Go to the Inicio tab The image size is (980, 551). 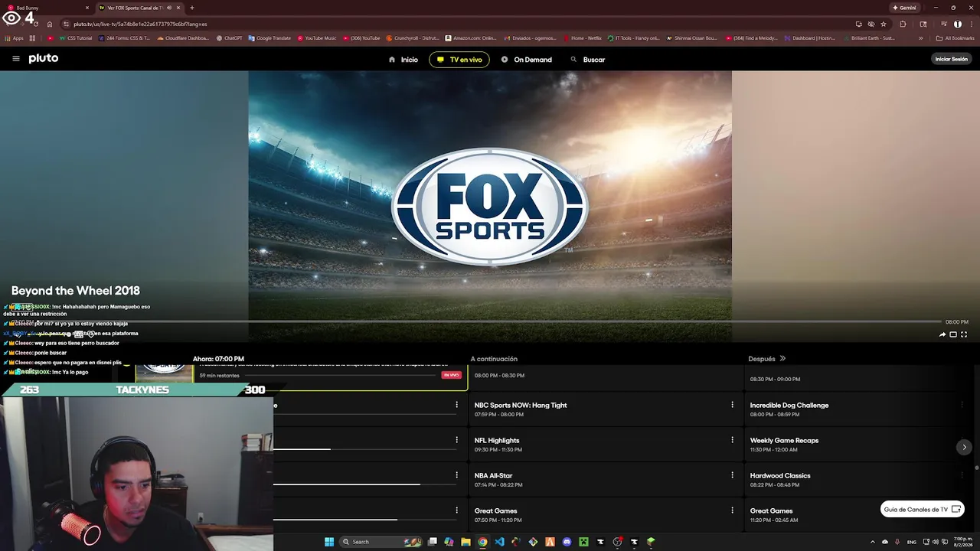pos(403,60)
